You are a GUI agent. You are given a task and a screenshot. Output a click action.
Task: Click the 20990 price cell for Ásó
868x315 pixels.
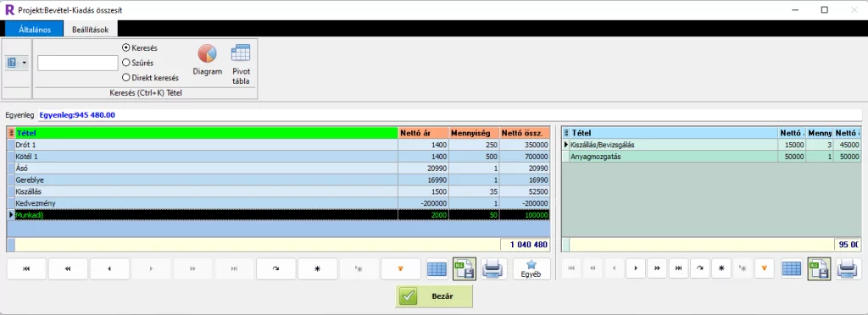pos(423,168)
